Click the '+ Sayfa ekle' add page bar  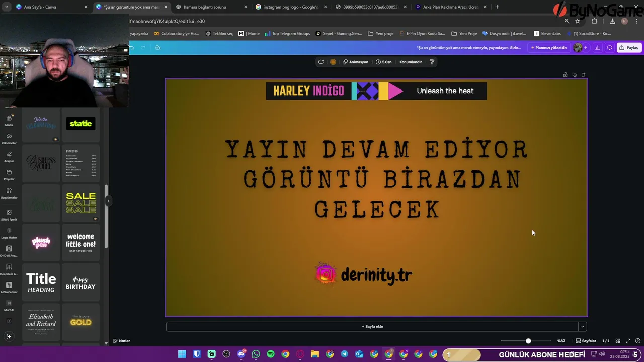point(372,326)
